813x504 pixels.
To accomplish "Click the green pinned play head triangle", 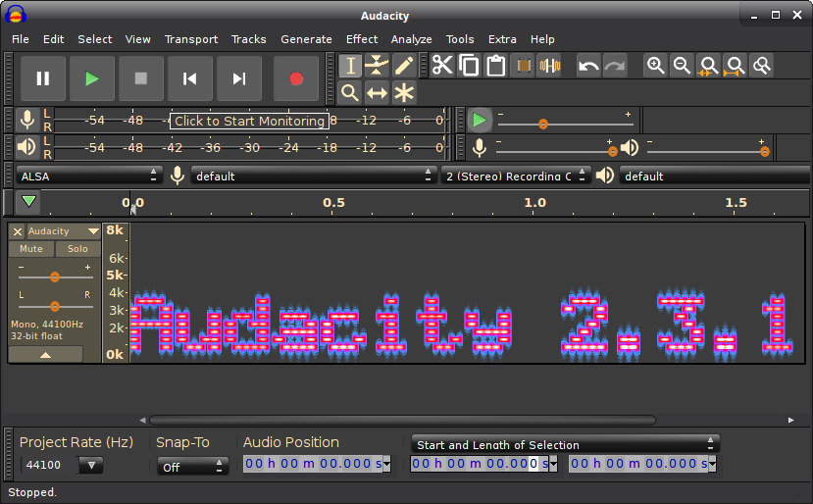I will coord(28,202).
